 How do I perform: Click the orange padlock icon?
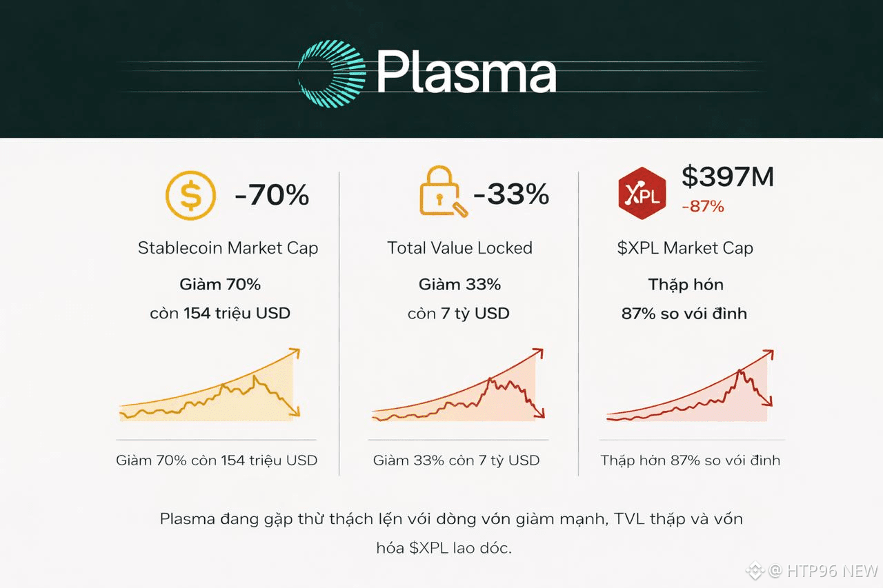tap(441, 192)
